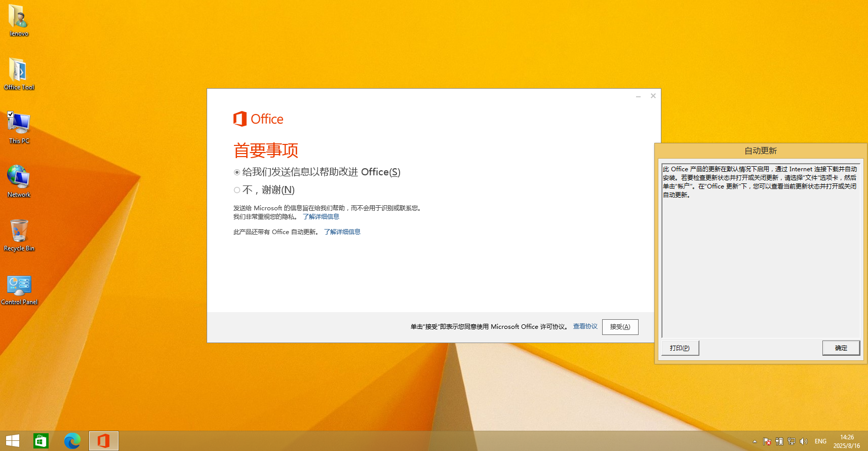This screenshot has width=868, height=451.
Task: Open the Office Tool folder icon
Action: coord(19,71)
